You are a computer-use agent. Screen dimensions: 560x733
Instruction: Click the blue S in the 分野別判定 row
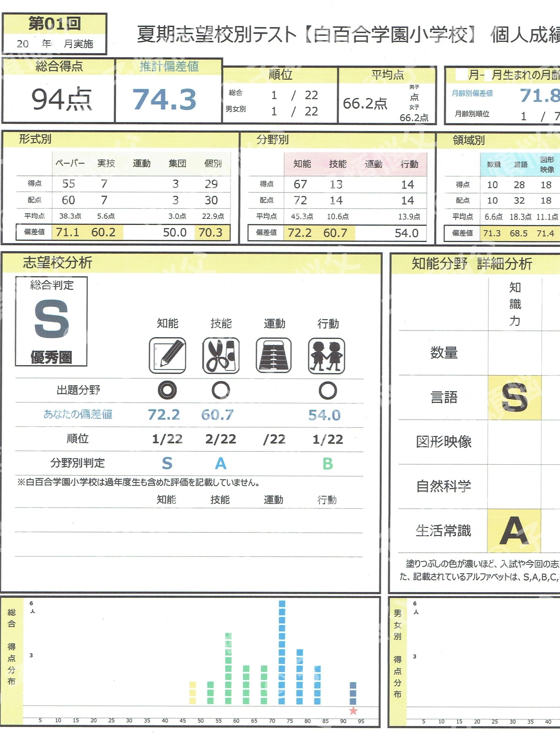click(x=167, y=463)
